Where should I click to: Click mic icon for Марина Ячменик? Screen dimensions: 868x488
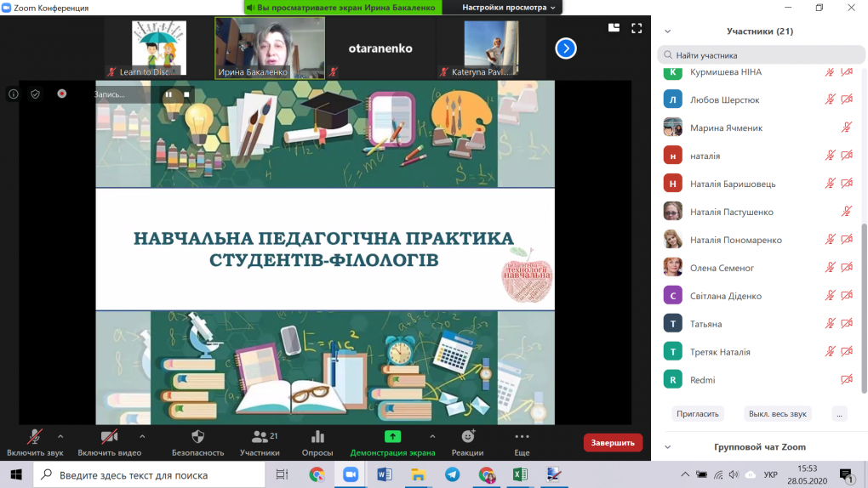[847, 128]
